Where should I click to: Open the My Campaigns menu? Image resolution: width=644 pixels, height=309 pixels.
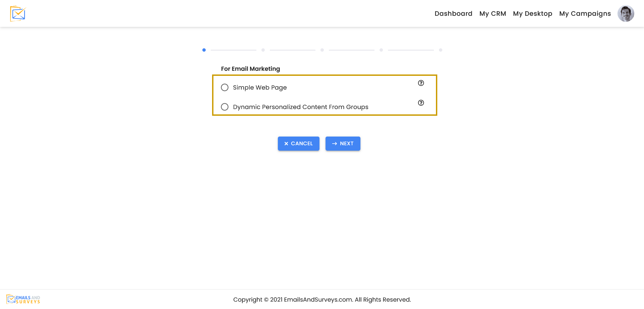585,13
